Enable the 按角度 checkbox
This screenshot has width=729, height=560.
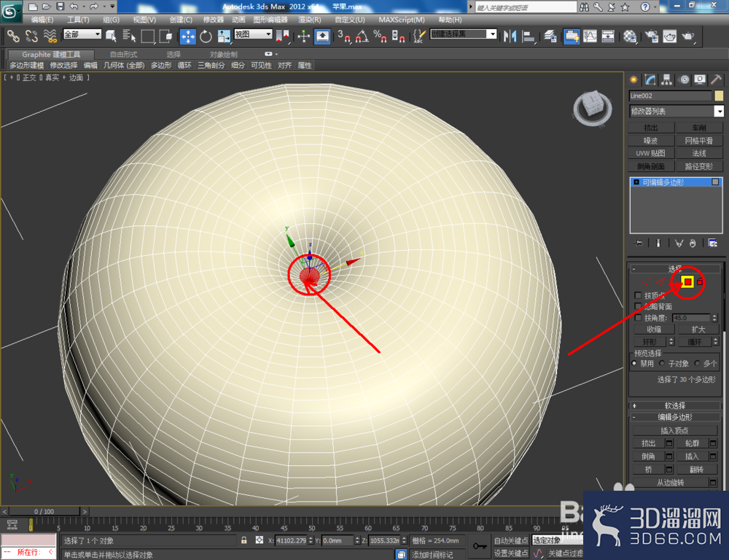pos(638,318)
